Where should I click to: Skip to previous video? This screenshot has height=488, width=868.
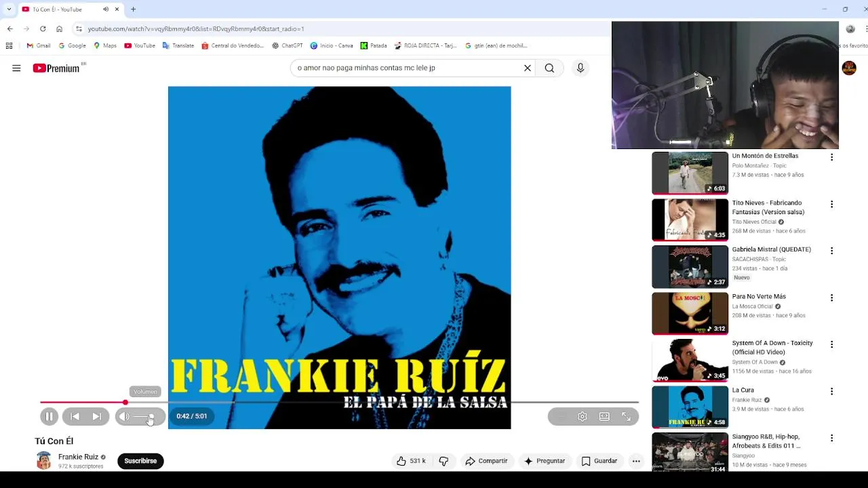75,416
